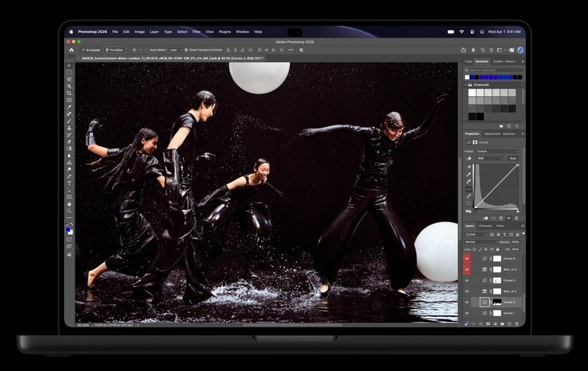Select the Eraser tool
Image resolution: width=588 pixels, height=371 pixels.
pos(69,142)
